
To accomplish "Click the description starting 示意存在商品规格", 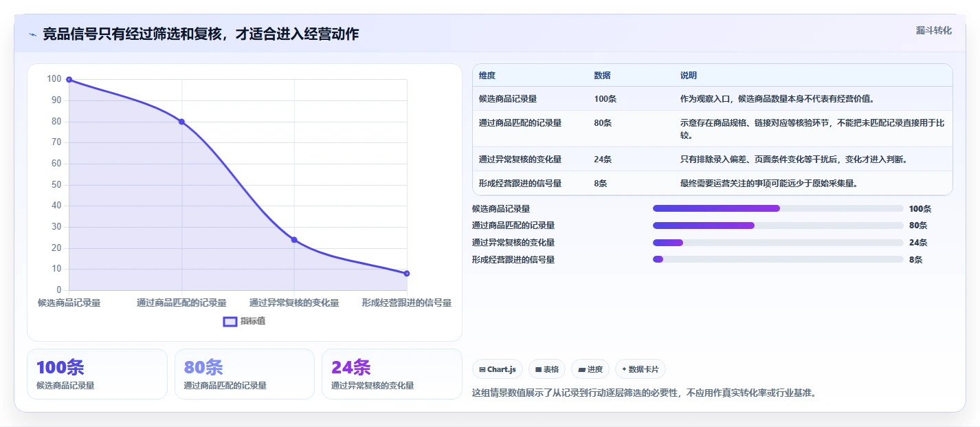I will pos(813,129).
